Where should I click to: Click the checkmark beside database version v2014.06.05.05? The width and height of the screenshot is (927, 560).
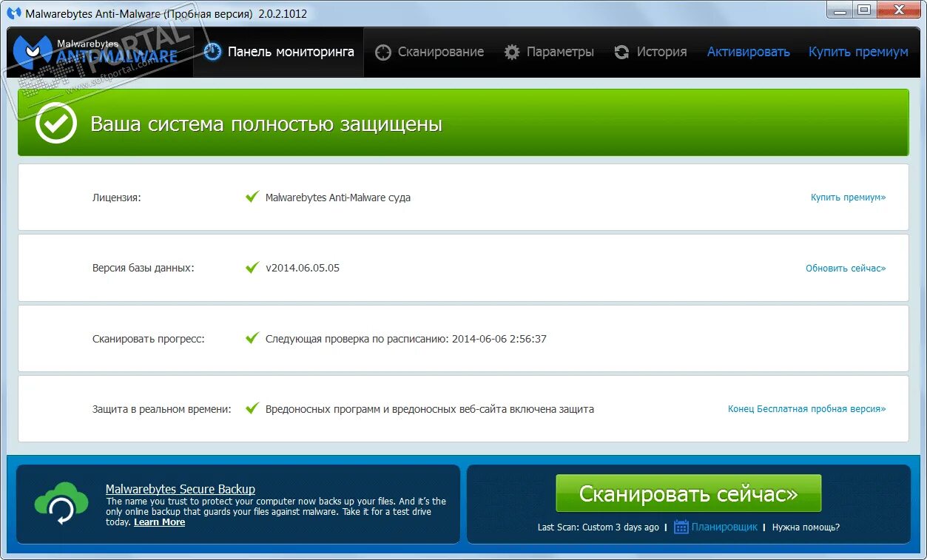pyautogui.click(x=252, y=267)
